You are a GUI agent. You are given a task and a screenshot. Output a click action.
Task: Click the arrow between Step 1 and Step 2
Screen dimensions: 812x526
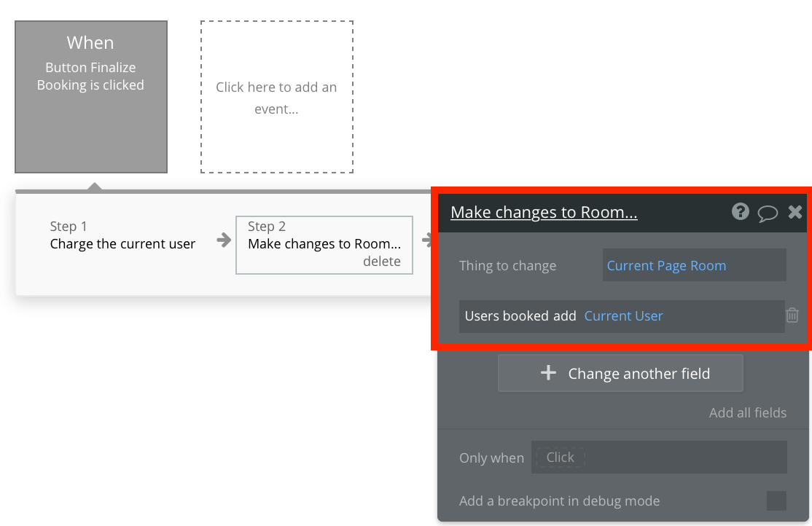[222, 240]
